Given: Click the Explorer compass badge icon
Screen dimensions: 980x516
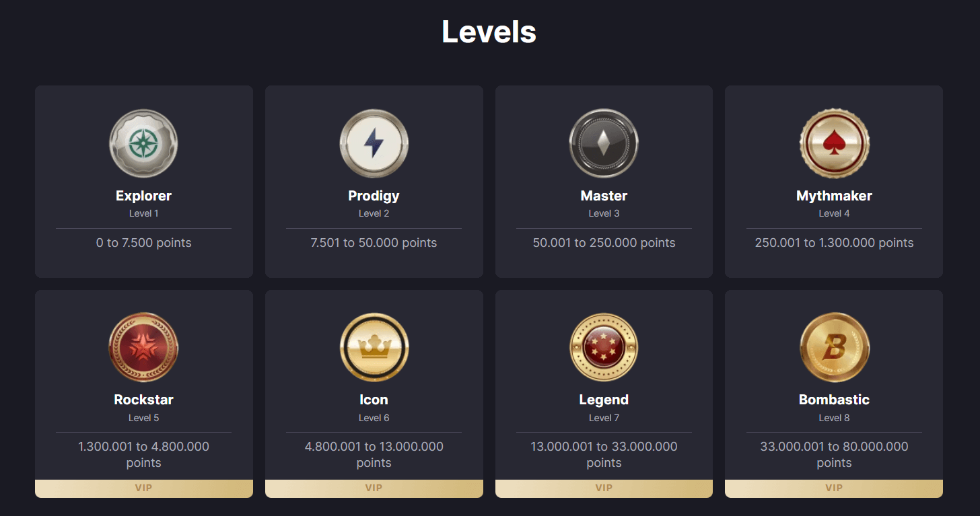Looking at the screenshot, I should (x=143, y=144).
